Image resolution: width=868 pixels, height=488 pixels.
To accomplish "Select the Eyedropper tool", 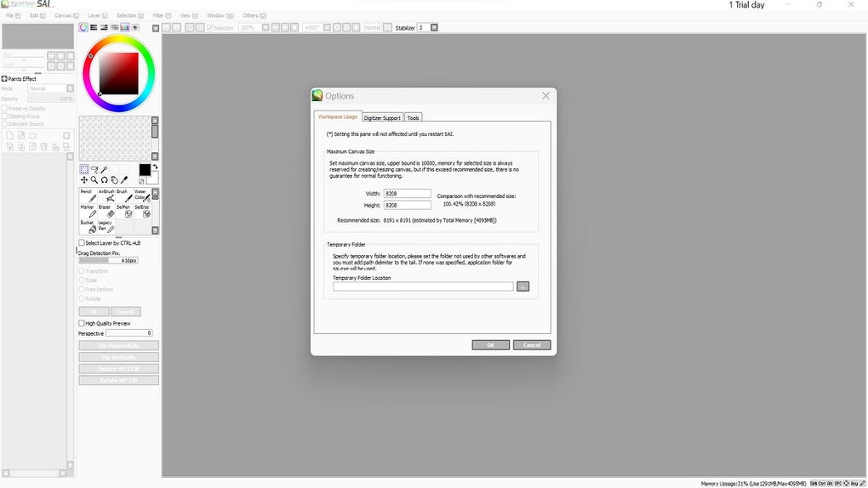I will 124,180.
